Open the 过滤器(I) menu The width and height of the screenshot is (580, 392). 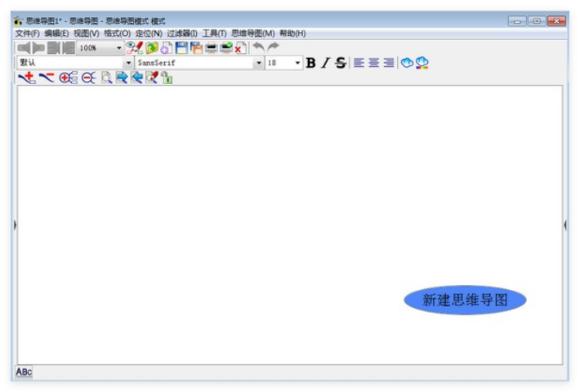182,33
